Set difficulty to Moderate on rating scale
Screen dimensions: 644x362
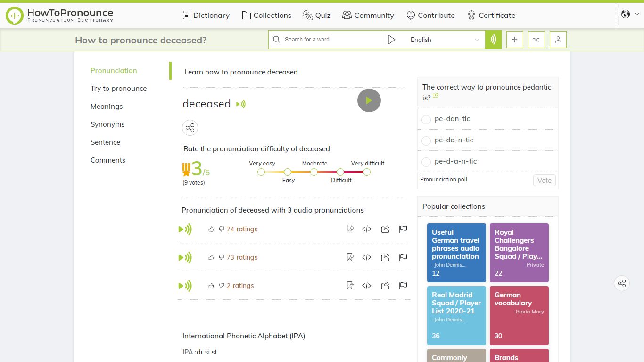click(314, 172)
